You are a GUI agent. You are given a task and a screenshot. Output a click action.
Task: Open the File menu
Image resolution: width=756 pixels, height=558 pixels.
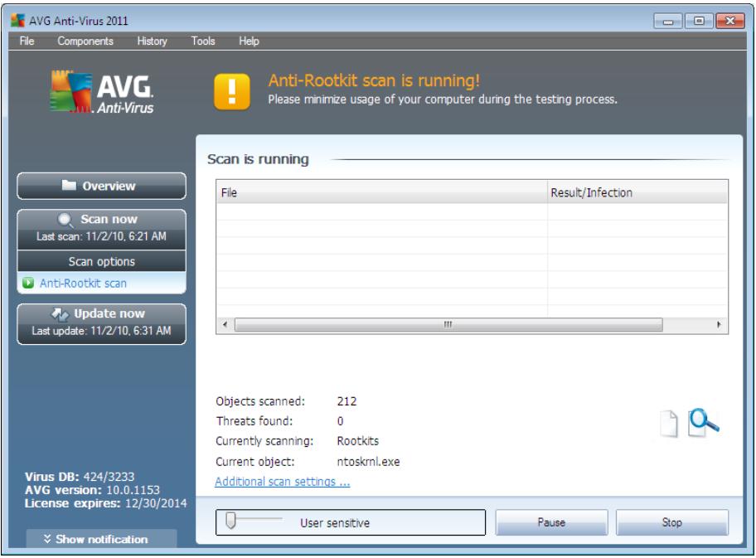click(x=27, y=41)
